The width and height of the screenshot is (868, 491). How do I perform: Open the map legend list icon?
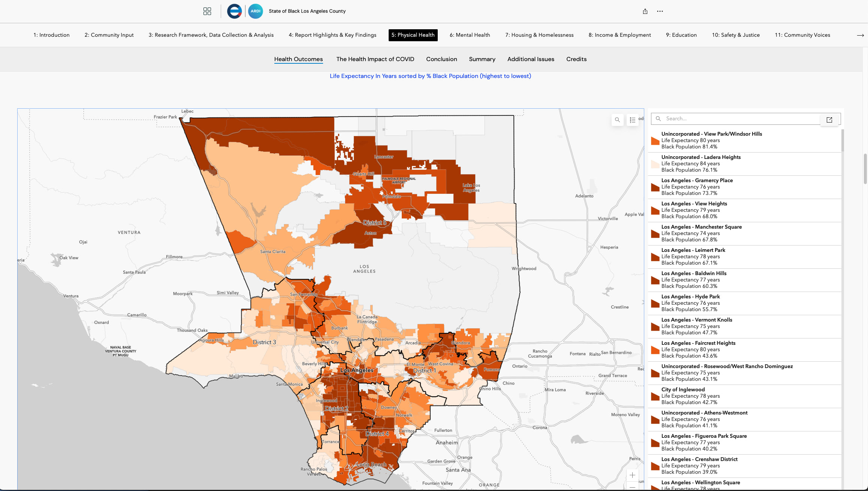pyautogui.click(x=633, y=120)
